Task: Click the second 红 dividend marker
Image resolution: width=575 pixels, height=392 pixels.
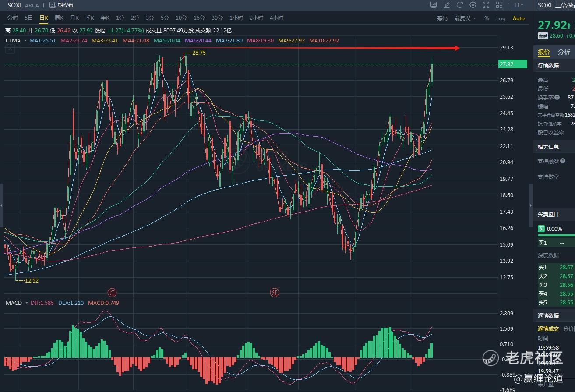Action: pos(275,292)
